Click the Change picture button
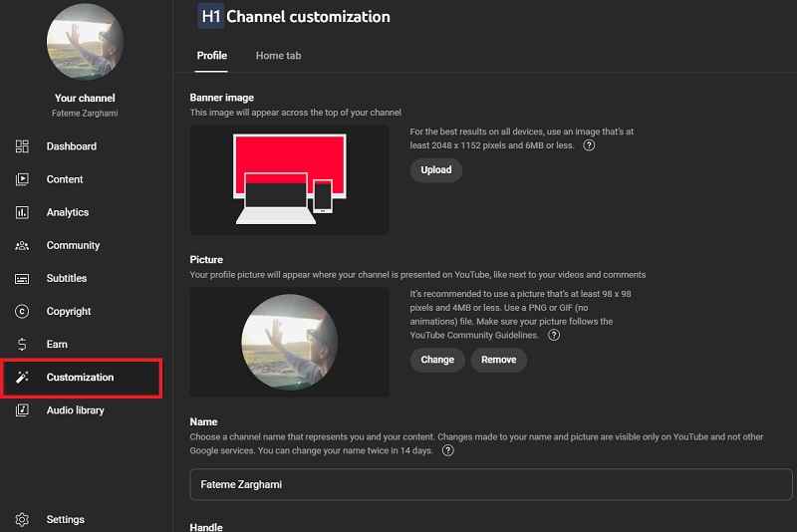797x532 pixels. point(437,360)
